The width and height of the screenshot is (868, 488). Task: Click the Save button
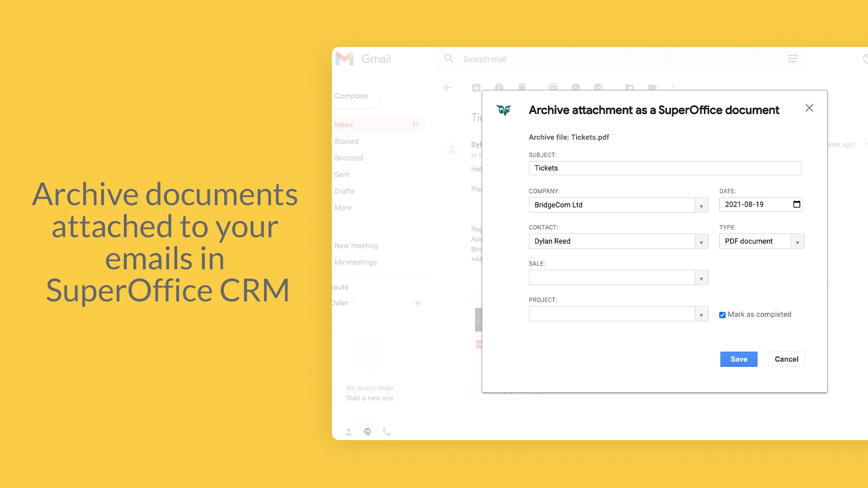coord(738,359)
